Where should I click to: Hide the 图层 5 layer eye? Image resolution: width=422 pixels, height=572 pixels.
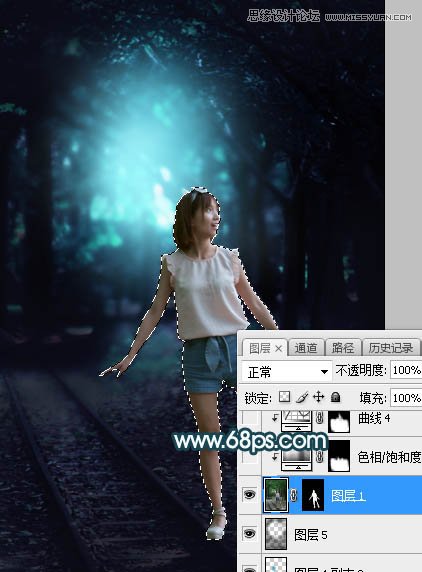(x=250, y=533)
